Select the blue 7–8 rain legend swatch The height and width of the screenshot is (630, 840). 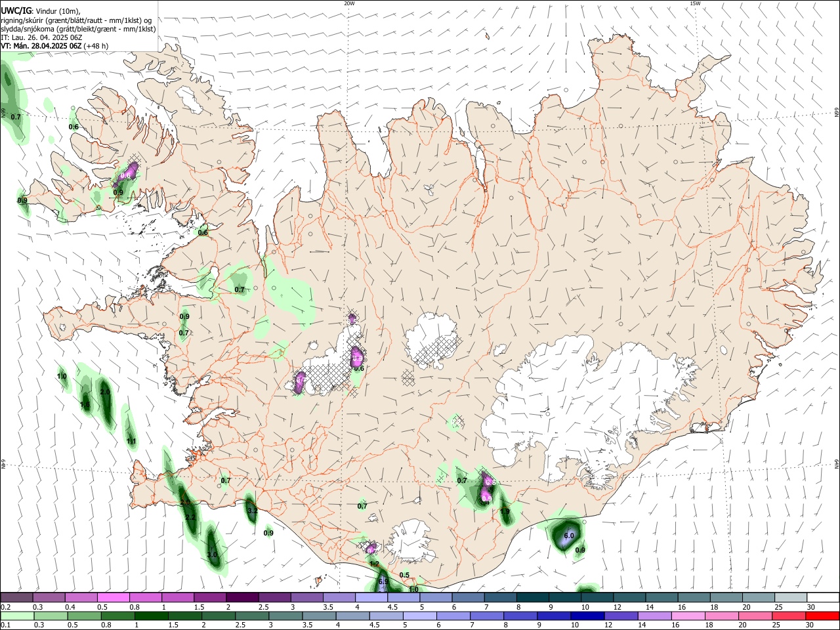tap(486, 616)
